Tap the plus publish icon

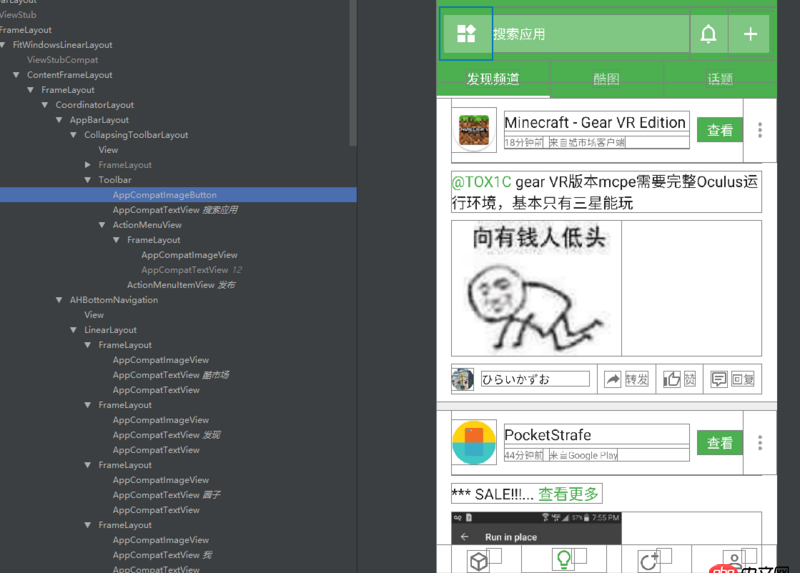[750, 34]
